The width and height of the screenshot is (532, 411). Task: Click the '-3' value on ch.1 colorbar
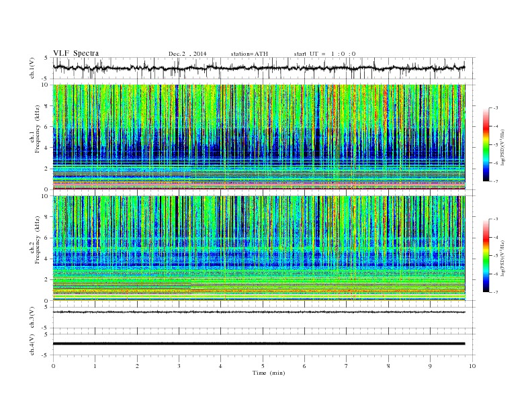(495, 108)
